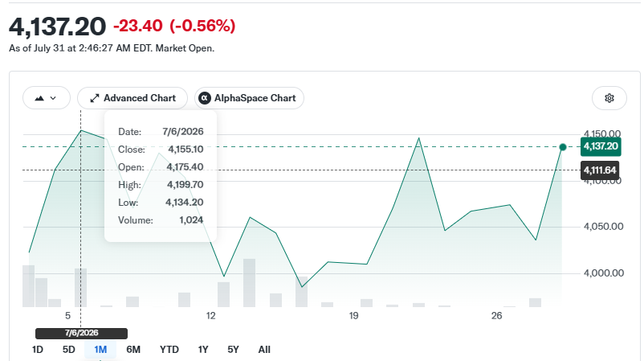Open the AlphaSpace Chart
This screenshot has width=644, height=361.
(249, 98)
